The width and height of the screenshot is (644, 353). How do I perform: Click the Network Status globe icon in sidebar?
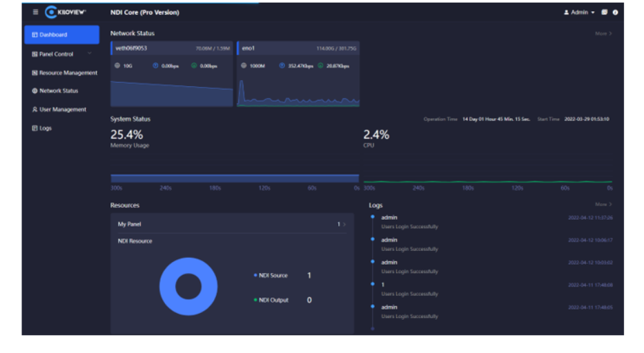[x=35, y=91]
